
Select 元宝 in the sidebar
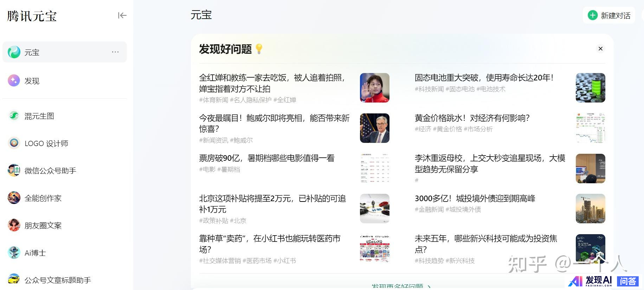(65, 52)
